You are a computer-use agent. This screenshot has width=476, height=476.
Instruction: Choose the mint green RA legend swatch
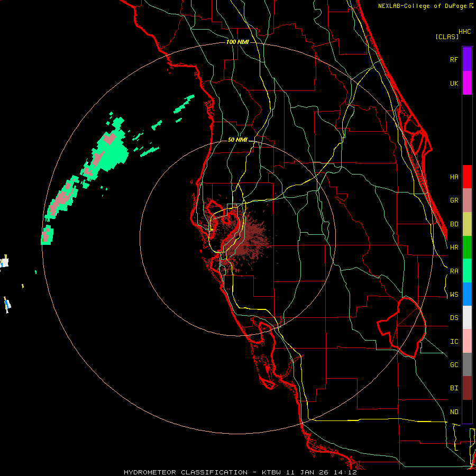(467, 271)
